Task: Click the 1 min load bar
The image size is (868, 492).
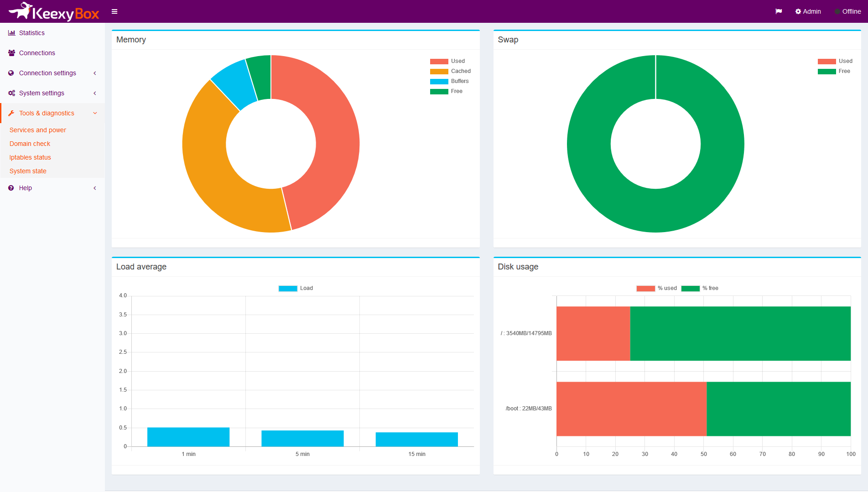Action: point(188,437)
